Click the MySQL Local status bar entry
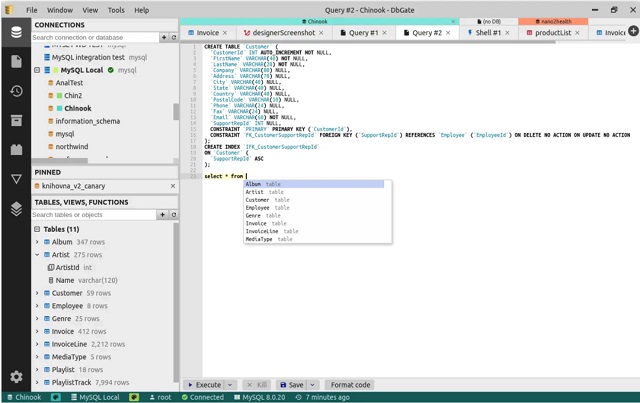640x403 pixels. coord(95,397)
